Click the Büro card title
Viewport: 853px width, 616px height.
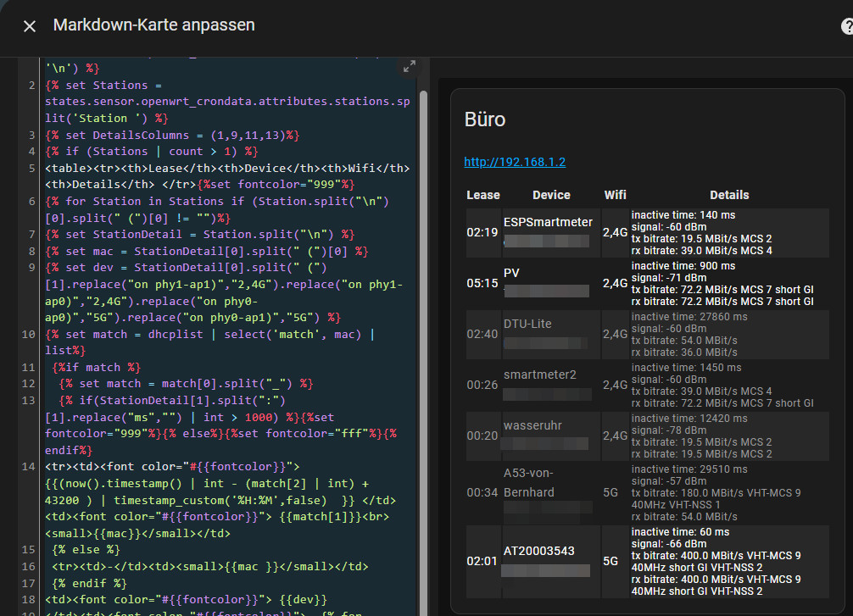click(485, 119)
